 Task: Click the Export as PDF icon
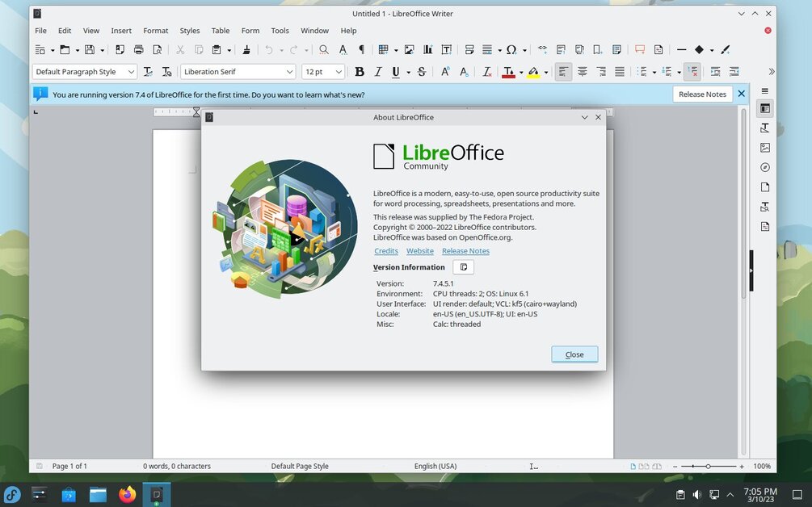[x=120, y=50]
